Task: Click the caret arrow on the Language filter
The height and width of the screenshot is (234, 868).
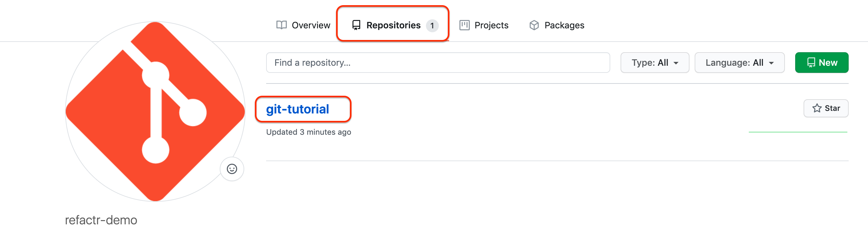Action: 771,63
